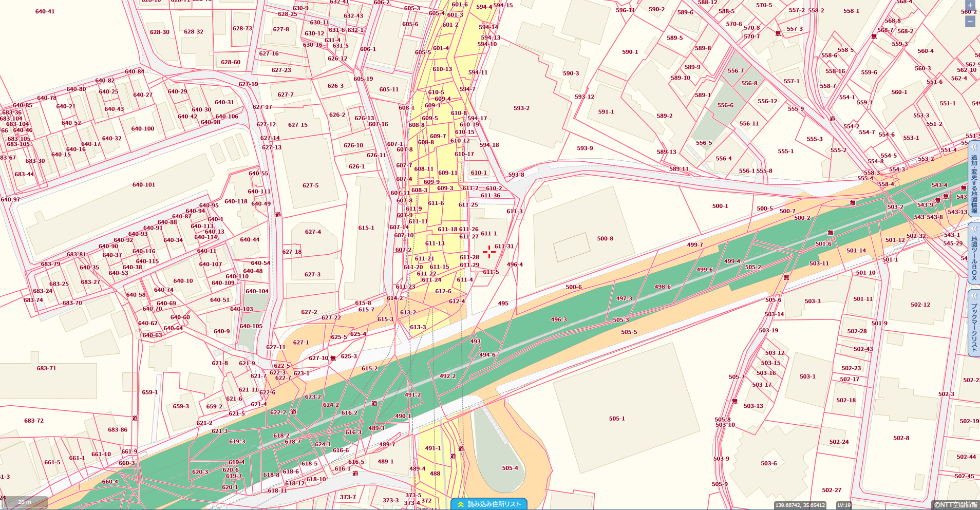Select parcel 491-1
980x510 pixels.
pyautogui.click(x=433, y=448)
